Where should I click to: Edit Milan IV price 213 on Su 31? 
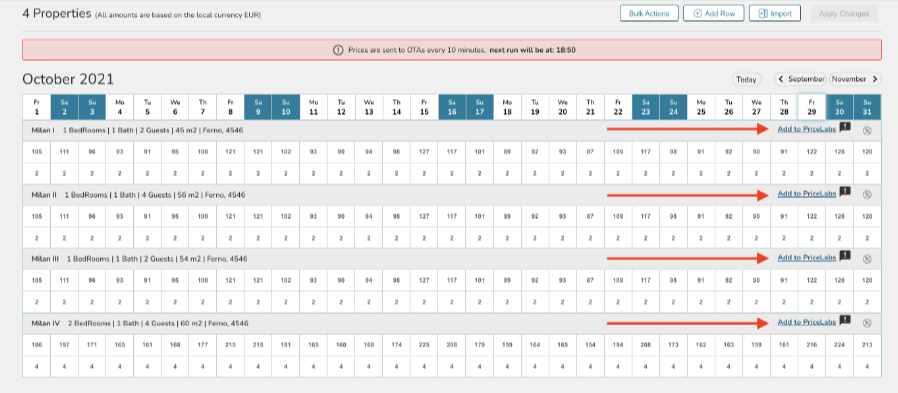pyautogui.click(x=867, y=345)
